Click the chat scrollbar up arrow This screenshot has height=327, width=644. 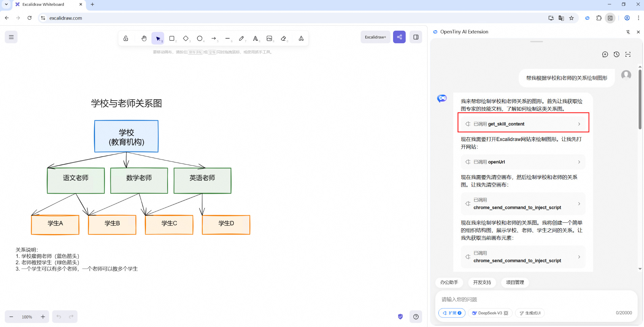click(640, 66)
